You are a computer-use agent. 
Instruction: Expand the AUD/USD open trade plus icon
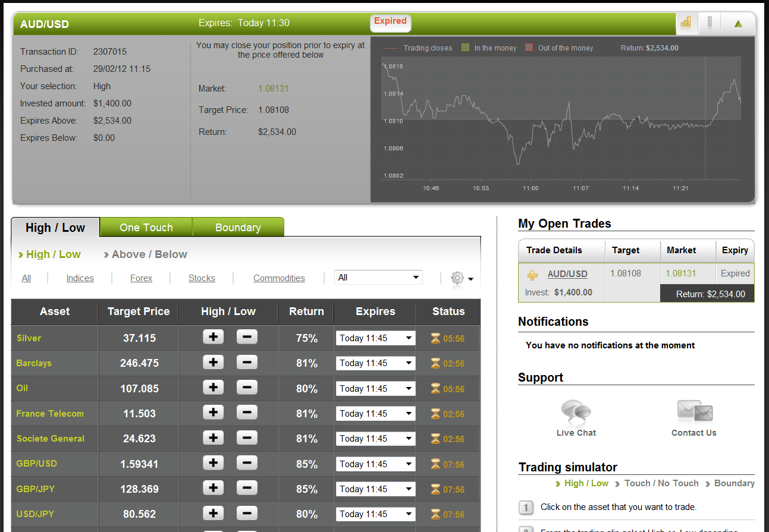tap(533, 275)
